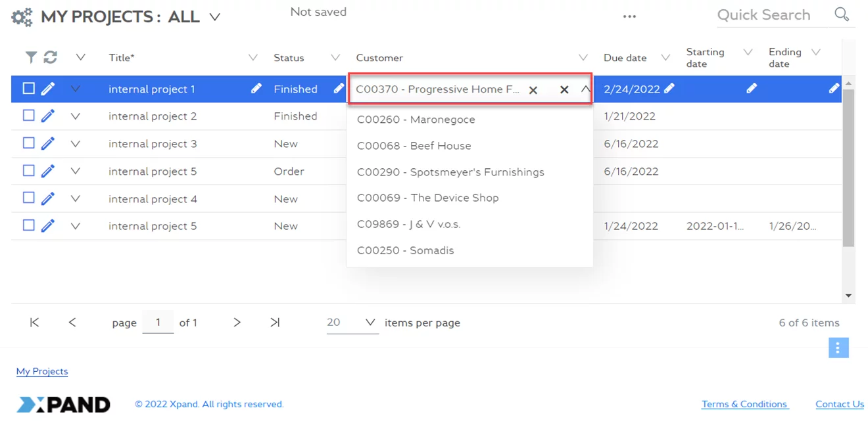Open the blue vertical dots action button
Screen dimensions: 868x427
point(838,348)
